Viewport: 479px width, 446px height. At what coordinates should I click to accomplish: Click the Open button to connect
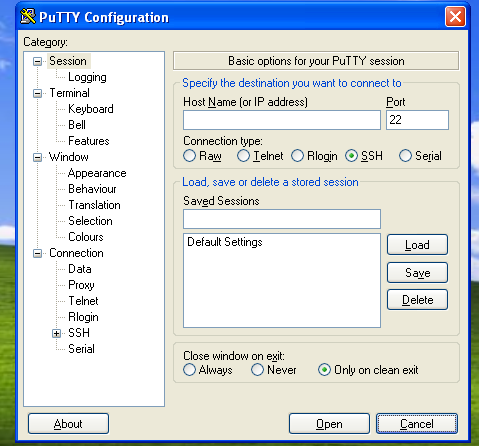[x=329, y=424]
